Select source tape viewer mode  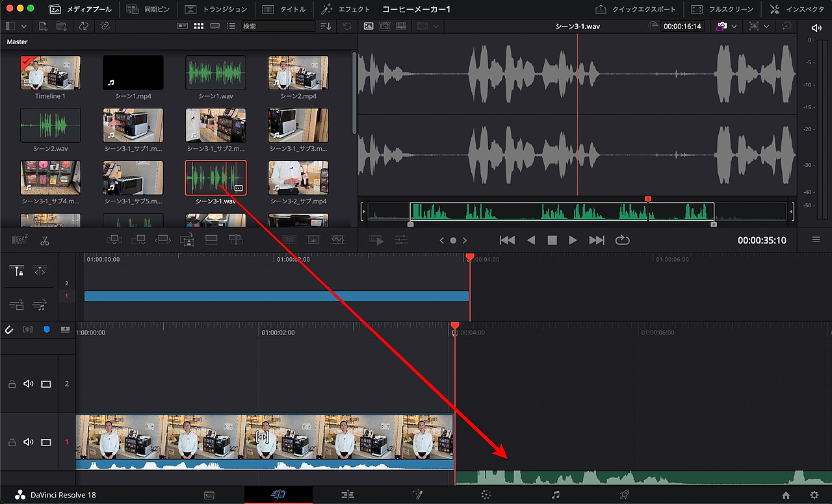pos(385,26)
